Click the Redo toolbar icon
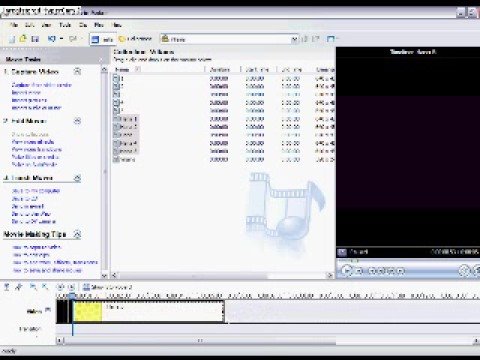 (73, 39)
